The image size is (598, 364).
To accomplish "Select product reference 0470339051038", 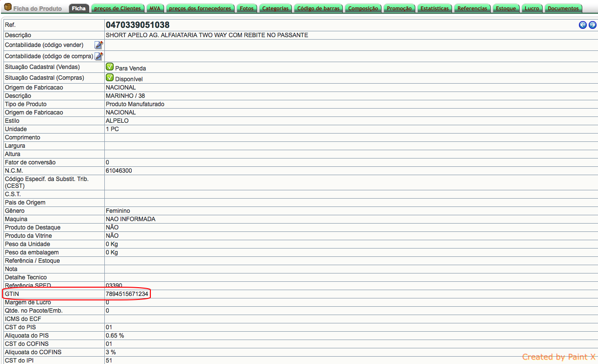I will pyautogui.click(x=138, y=25).
